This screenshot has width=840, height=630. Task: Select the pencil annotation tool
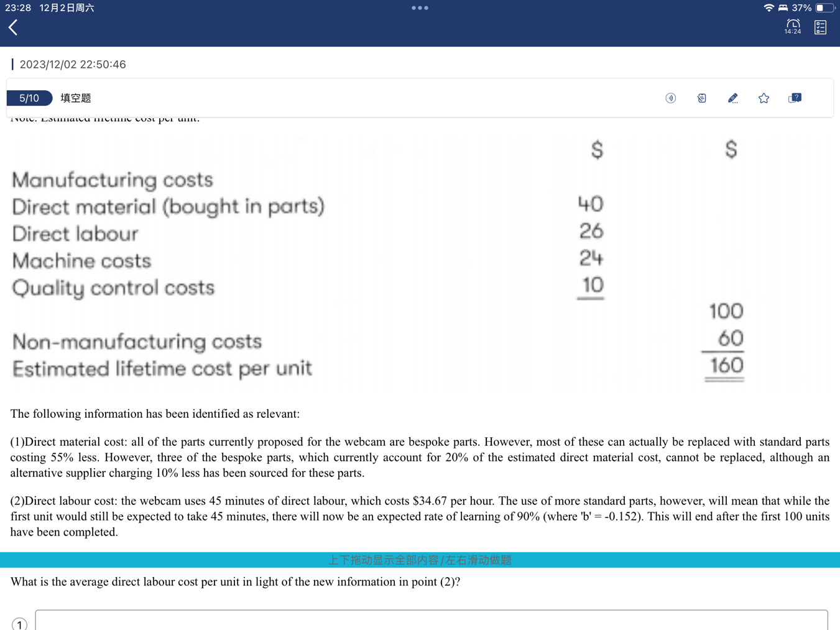pos(732,98)
